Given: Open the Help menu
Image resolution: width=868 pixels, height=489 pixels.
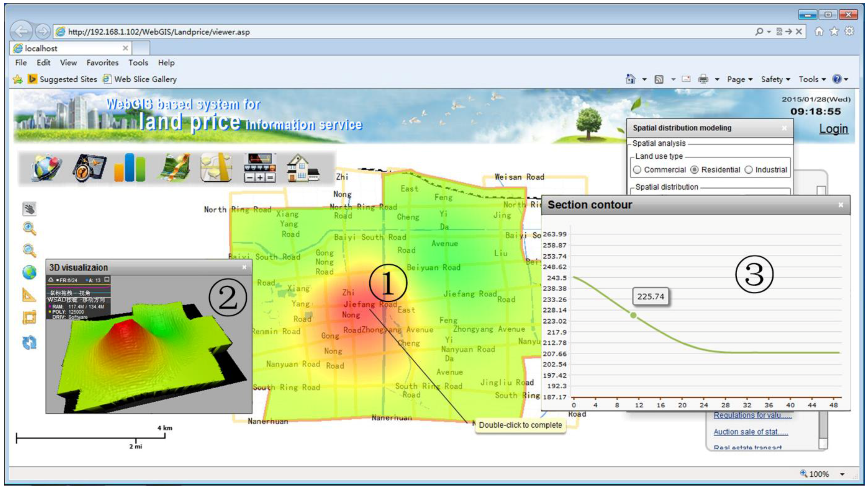Looking at the screenshot, I should click(x=166, y=63).
